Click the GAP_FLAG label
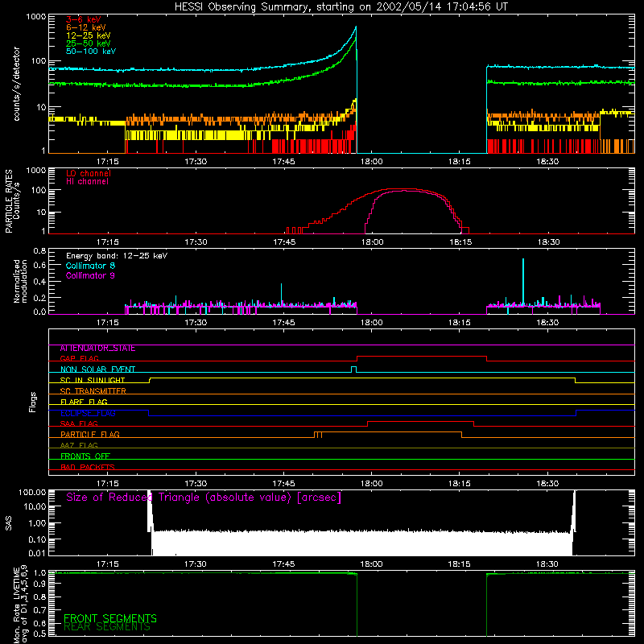This screenshot has width=644, height=644. pos(79,358)
